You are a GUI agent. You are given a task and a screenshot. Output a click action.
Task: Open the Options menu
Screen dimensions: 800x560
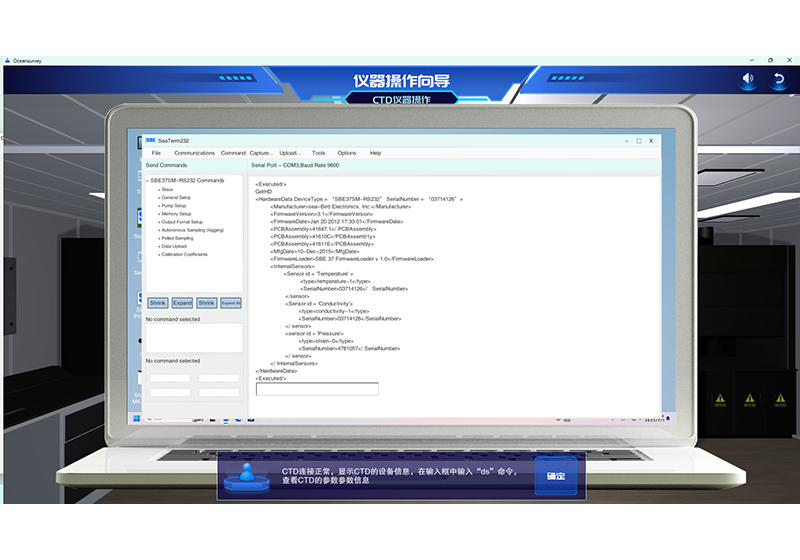tap(346, 153)
